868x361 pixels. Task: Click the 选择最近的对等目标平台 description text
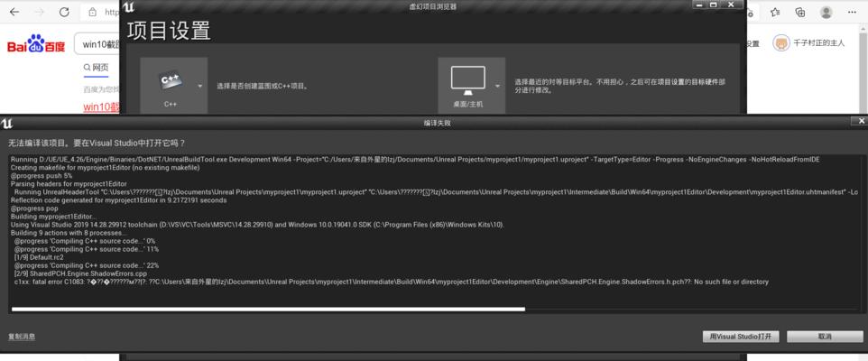pyautogui.click(x=620, y=86)
